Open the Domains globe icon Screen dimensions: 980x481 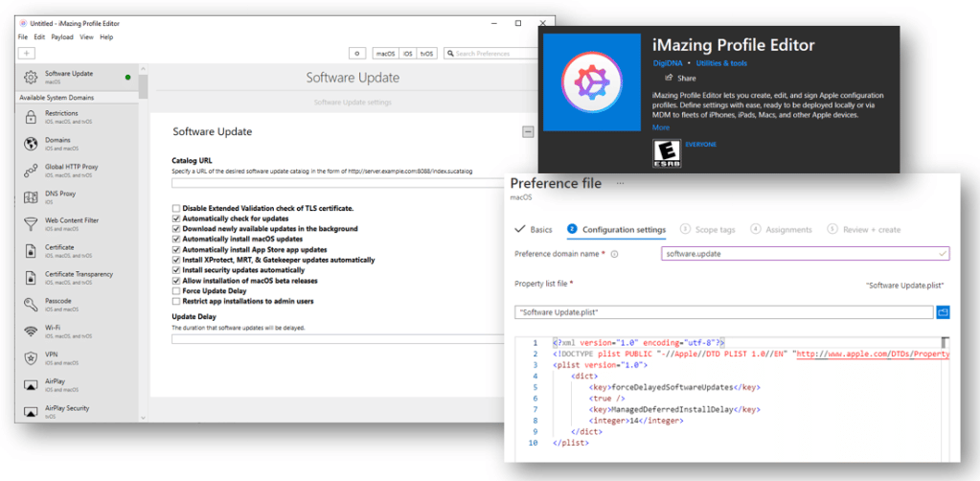pos(31,144)
